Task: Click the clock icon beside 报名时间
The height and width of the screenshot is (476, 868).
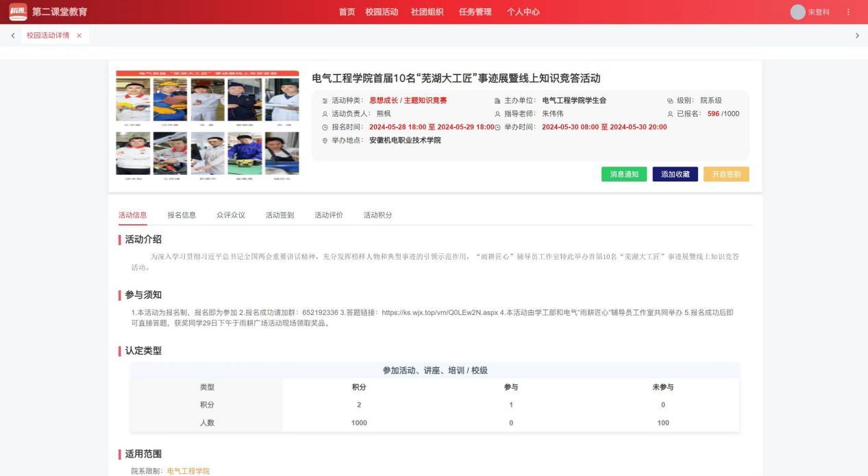Action: click(x=325, y=127)
